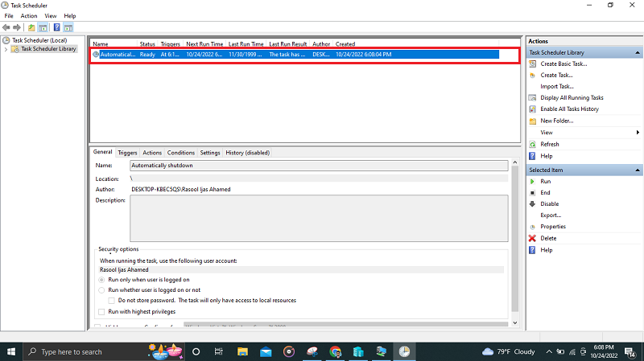This screenshot has width=644, height=361.
Task: Click the Create Task icon
Action: click(x=532, y=75)
